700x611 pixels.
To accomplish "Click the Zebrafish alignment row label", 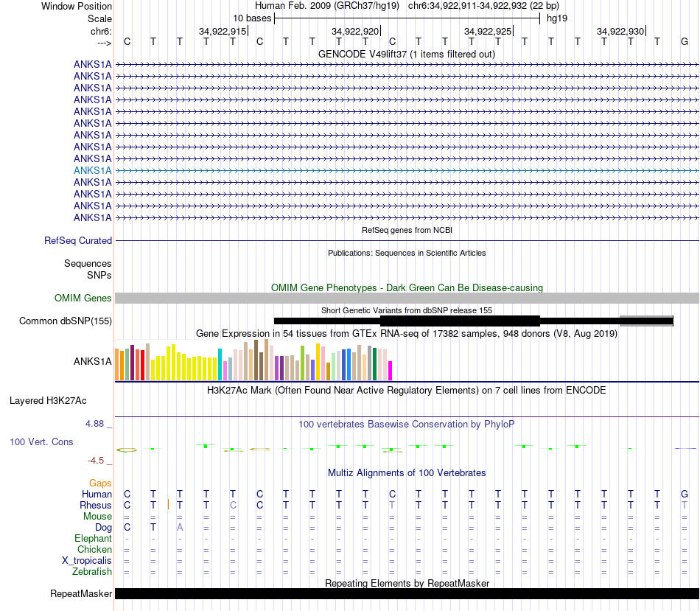I will (92, 572).
